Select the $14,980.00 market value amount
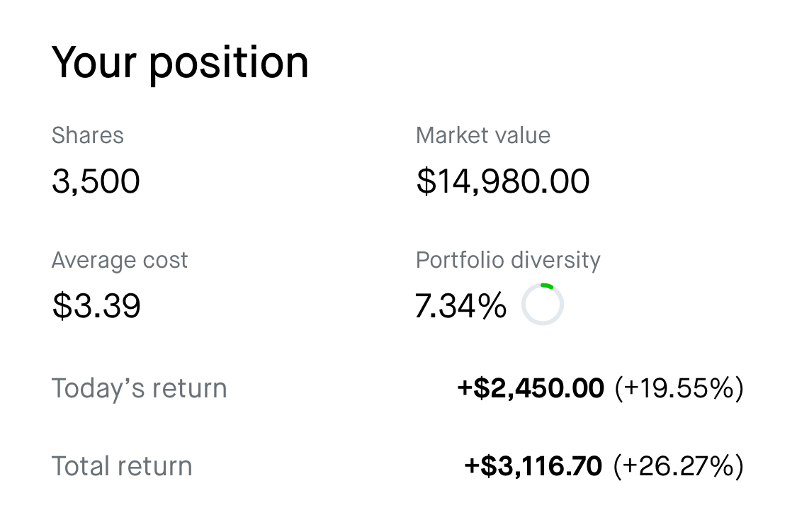The height and width of the screenshot is (532, 797). pyautogui.click(x=502, y=181)
